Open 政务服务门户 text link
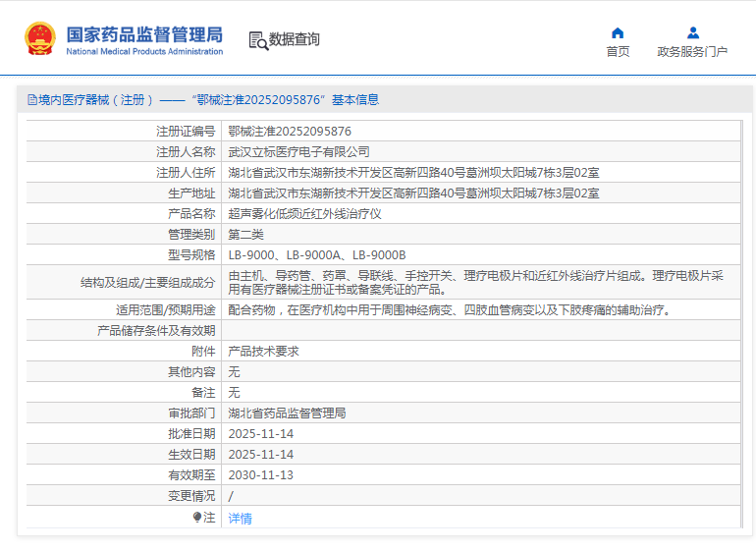The height and width of the screenshot is (551, 756). (x=692, y=52)
